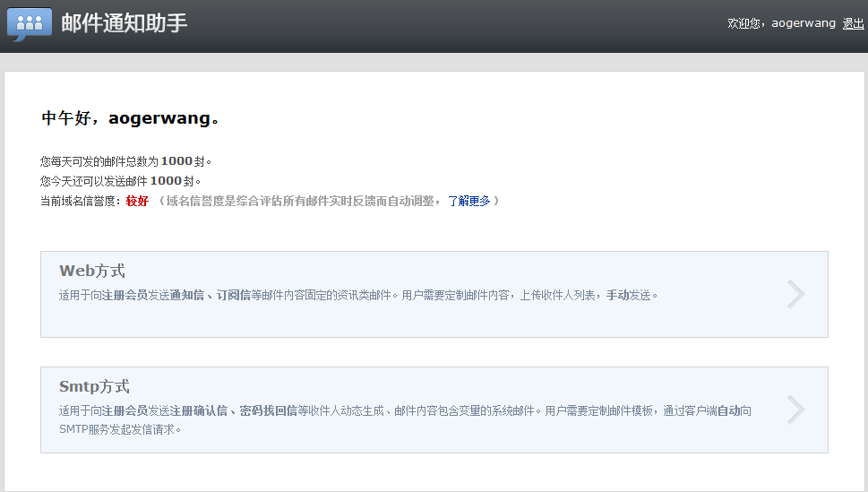Expand the Web方式 chevron arrow
Screen dimensions: 868x492
[795, 294]
